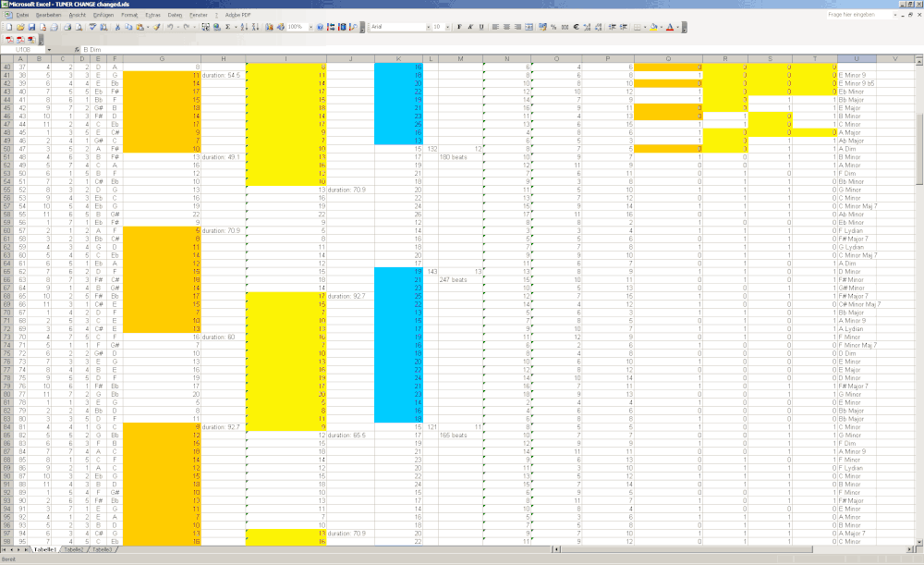Center cell text horizontally
Viewport: 924px width, 565px height.
(x=506, y=27)
